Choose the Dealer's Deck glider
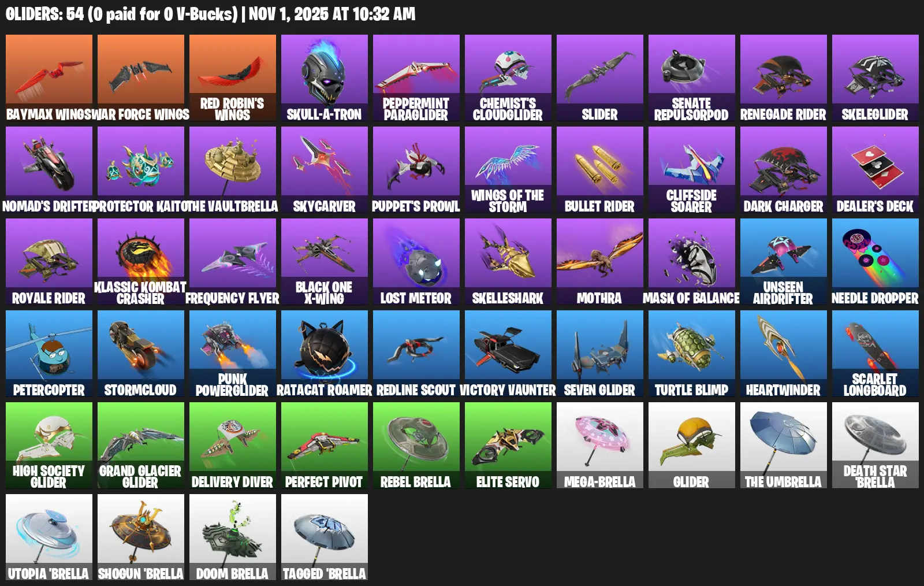This screenshot has height=586, width=924. tap(875, 170)
